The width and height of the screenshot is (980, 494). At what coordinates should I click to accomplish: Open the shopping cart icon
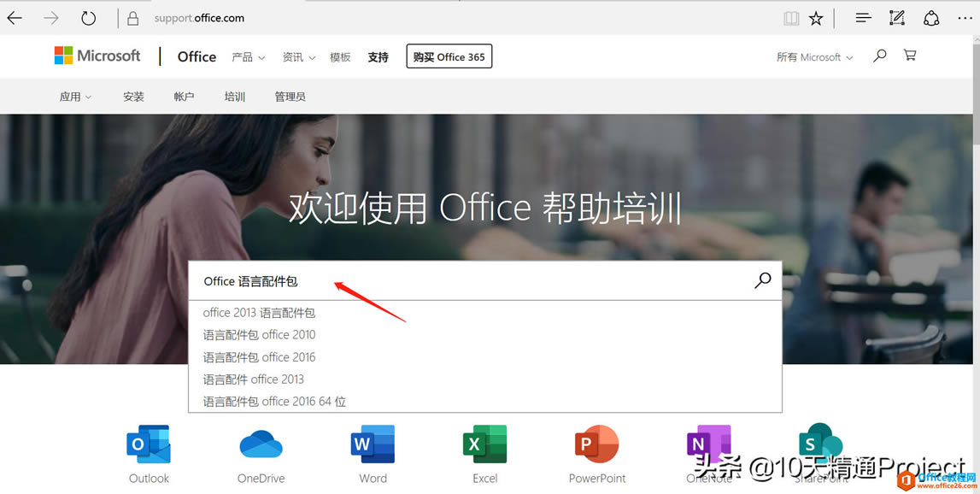pyautogui.click(x=910, y=55)
